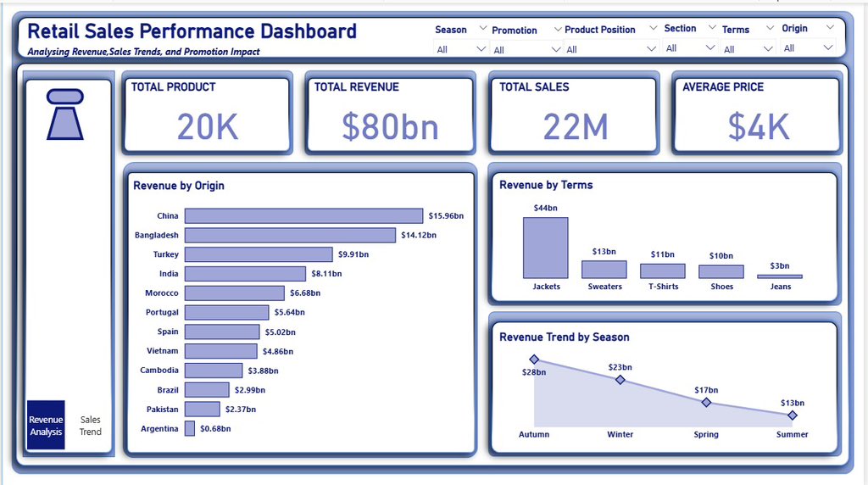Select the Brazil revenue bar
Viewport: 868px width, 485px height.
[207, 390]
